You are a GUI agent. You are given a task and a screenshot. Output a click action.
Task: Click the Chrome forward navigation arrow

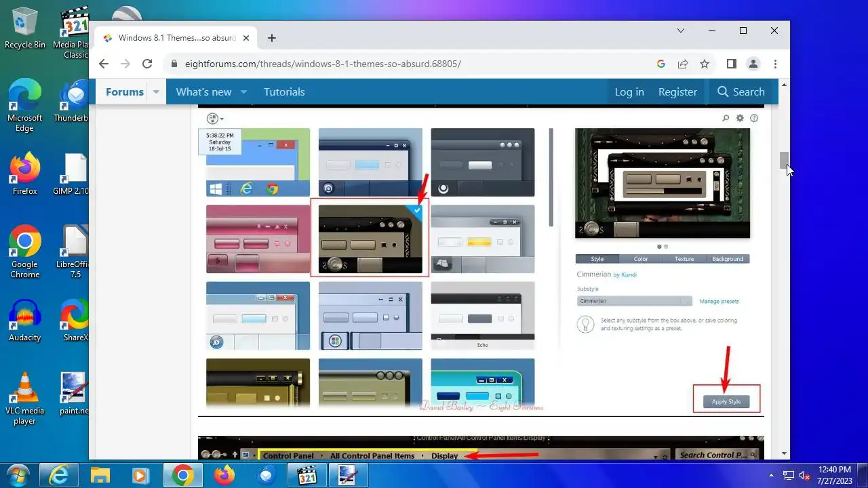point(125,64)
